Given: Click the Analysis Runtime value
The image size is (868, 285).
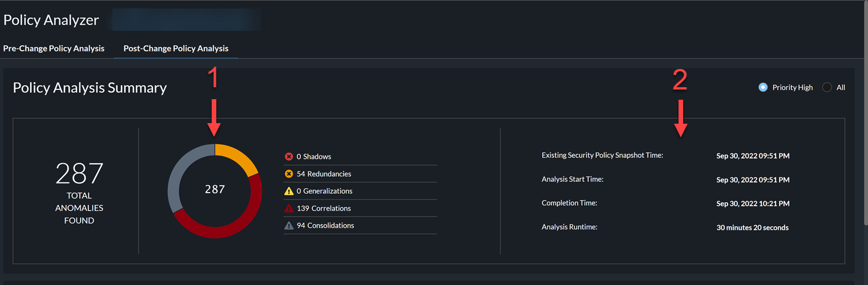Looking at the screenshot, I should point(752,227).
